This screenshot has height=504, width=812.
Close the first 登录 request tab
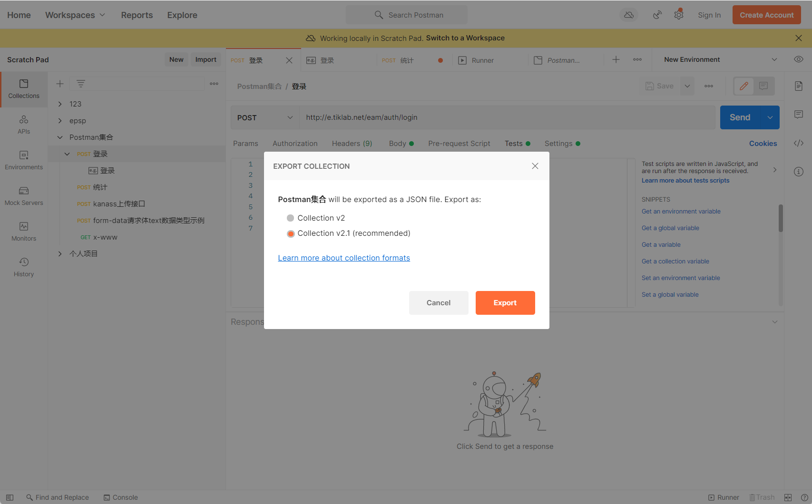pyautogui.click(x=289, y=60)
